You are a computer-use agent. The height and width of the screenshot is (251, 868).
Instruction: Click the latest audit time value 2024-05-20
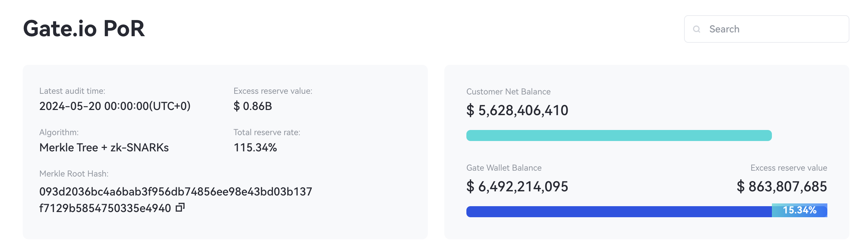tap(115, 106)
